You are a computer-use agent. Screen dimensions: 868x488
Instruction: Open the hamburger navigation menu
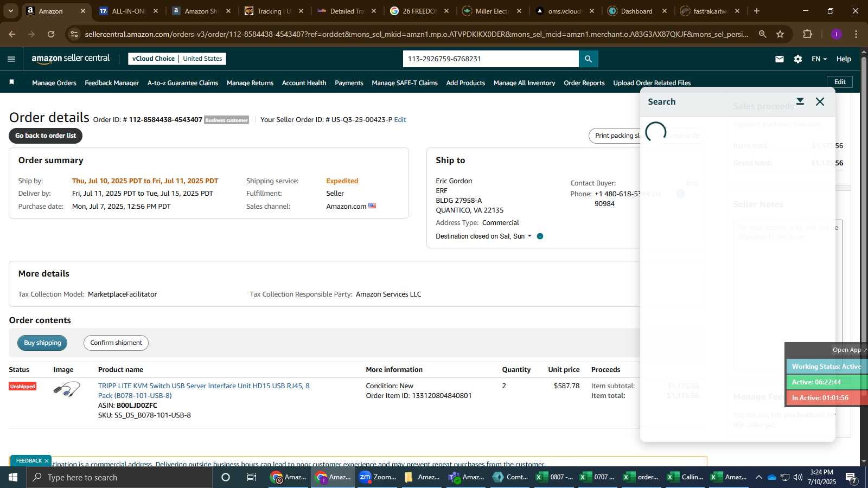11,59
